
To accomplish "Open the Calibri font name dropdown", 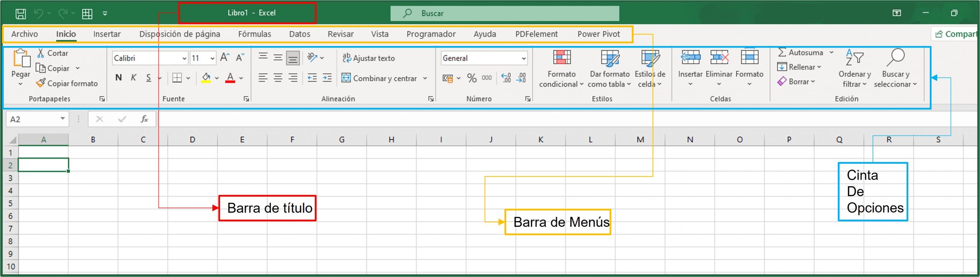I will pyautogui.click(x=184, y=58).
